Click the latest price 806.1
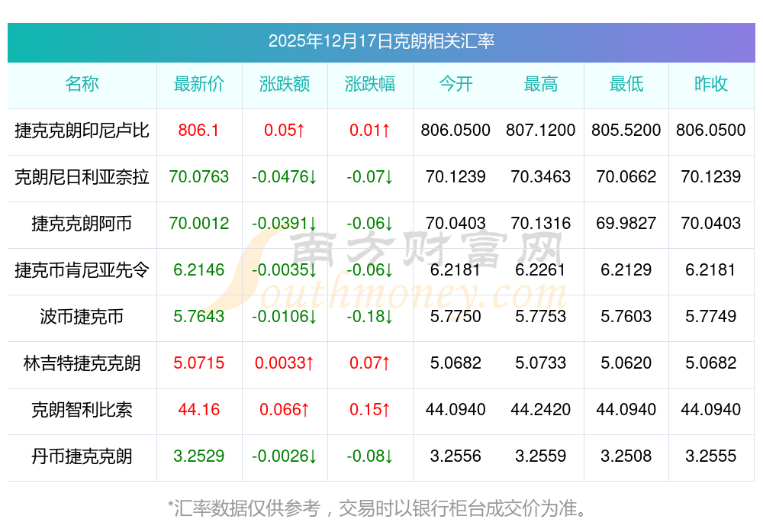 coord(198,130)
